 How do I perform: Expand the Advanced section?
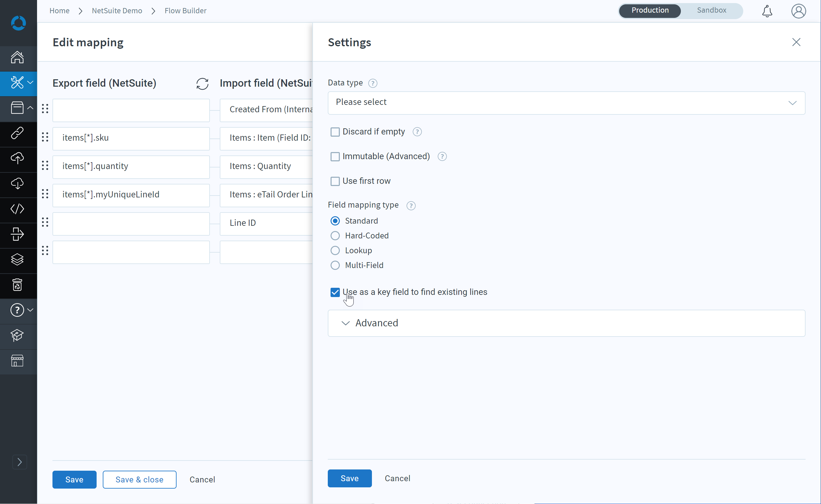[566, 323]
